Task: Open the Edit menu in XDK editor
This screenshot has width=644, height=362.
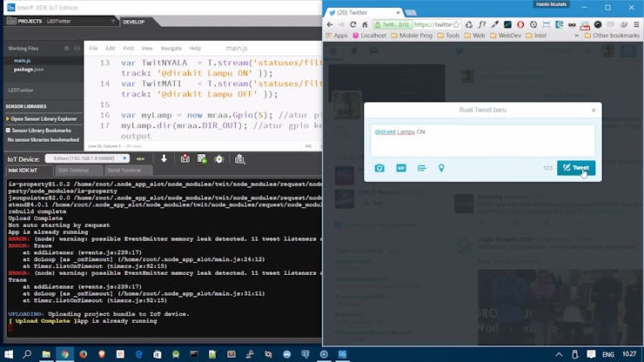Action: [110, 49]
